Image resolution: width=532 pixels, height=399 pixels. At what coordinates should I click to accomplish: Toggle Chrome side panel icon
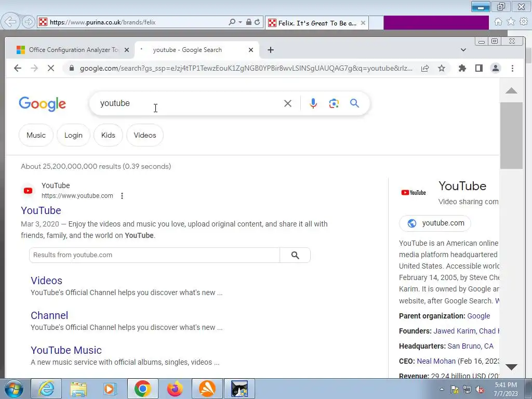pos(478,68)
